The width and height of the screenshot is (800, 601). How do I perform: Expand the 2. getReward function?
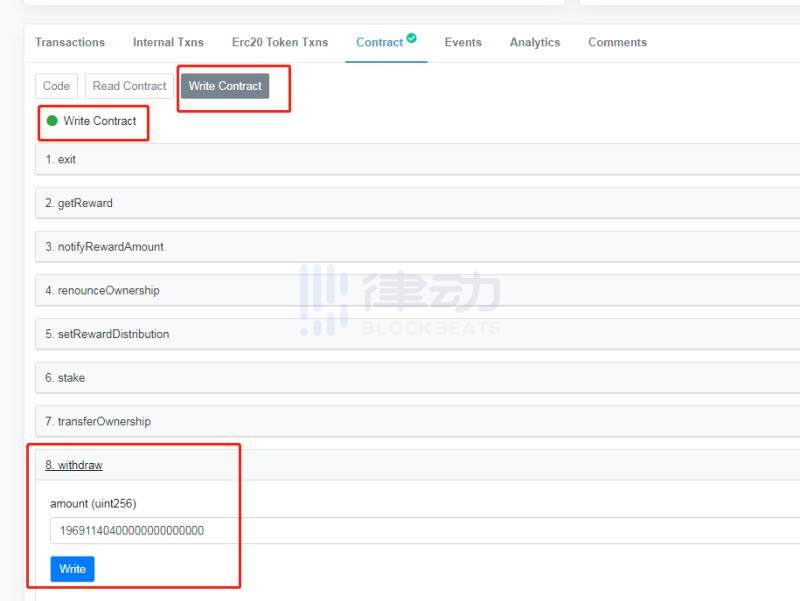pyautogui.click(x=417, y=203)
